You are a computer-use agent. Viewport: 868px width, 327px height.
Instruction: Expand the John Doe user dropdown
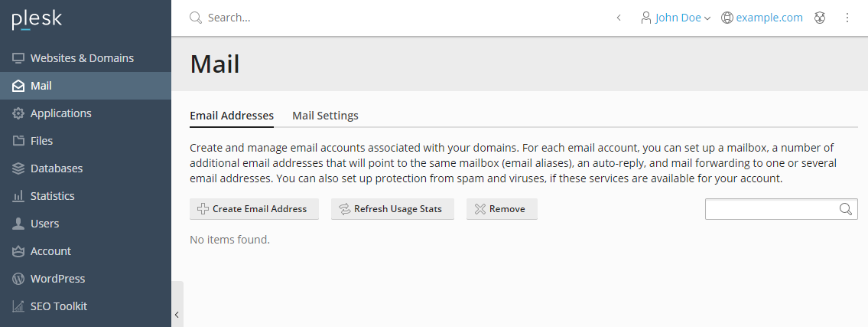675,18
